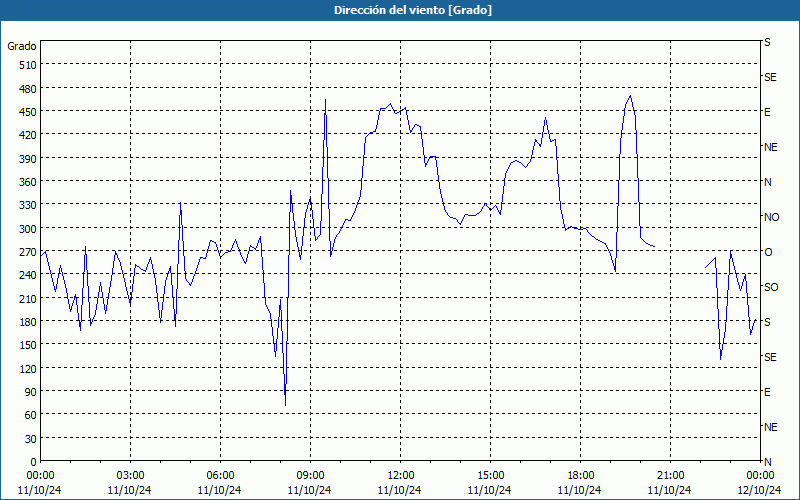Select the 03:00 time axis label

(x=130, y=476)
